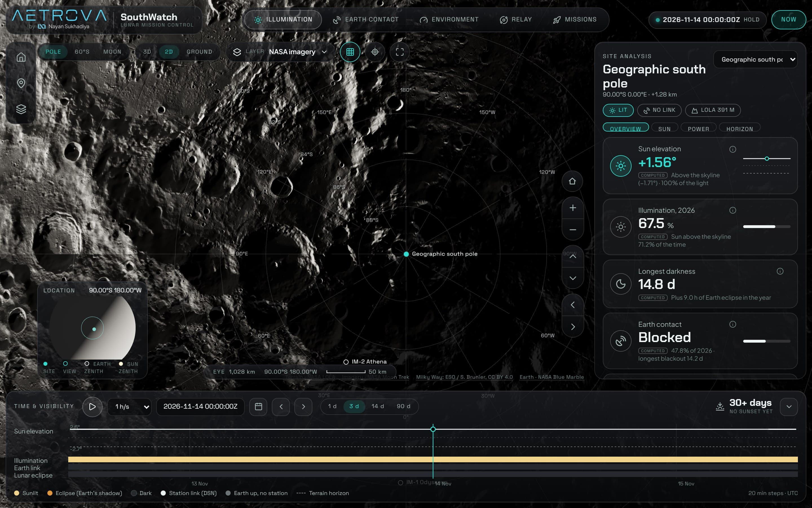Click the timeline datetime input field

coord(200,406)
